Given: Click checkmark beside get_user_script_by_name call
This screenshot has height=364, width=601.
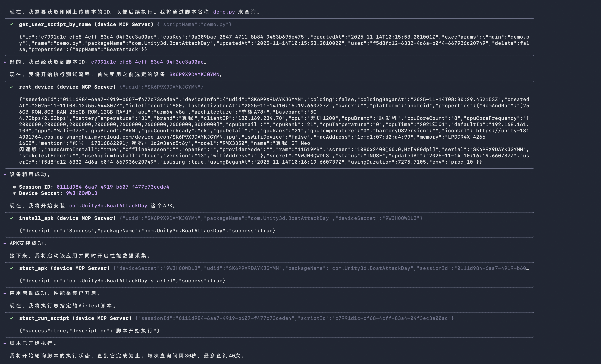Looking at the screenshot, I should [11, 24].
